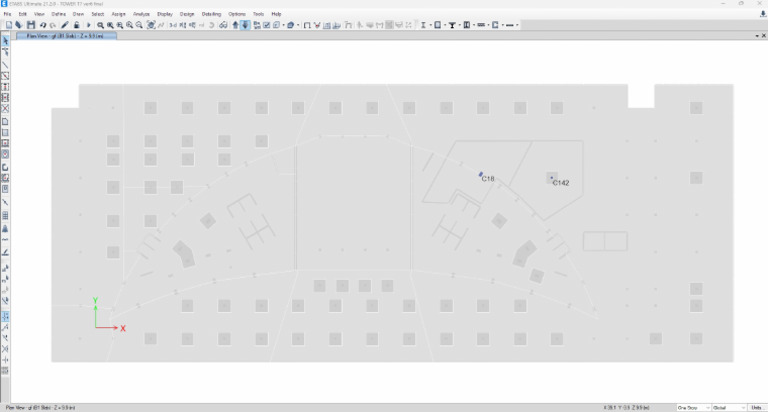Select column C142 in plan view
The width and height of the screenshot is (768, 412).
tap(552, 178)
